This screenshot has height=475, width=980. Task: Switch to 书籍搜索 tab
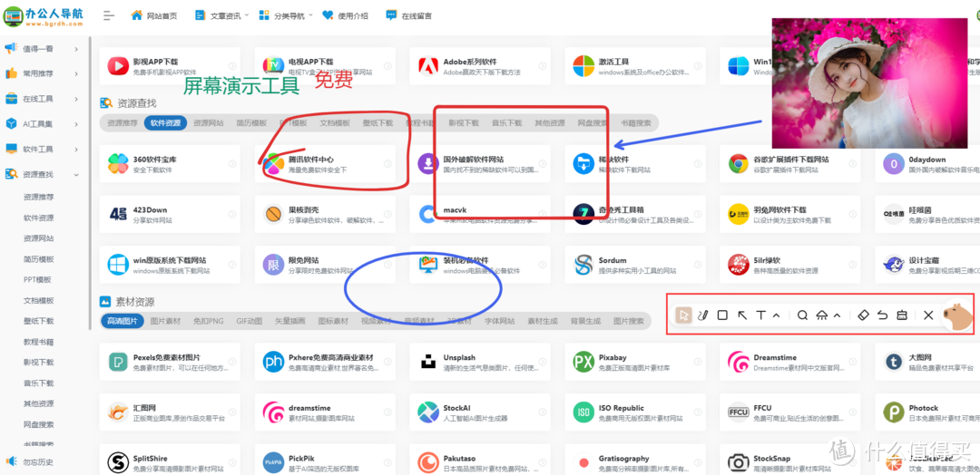(635, 123)
